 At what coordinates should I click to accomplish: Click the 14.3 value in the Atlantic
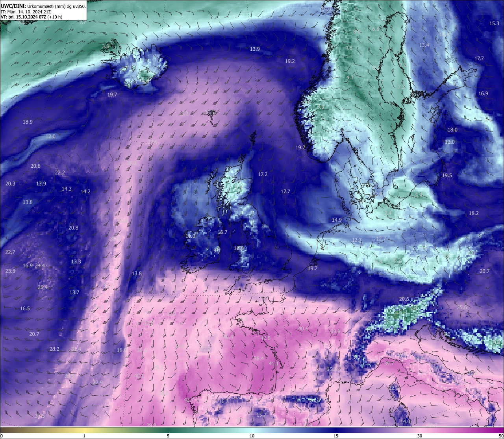[67, 189]
